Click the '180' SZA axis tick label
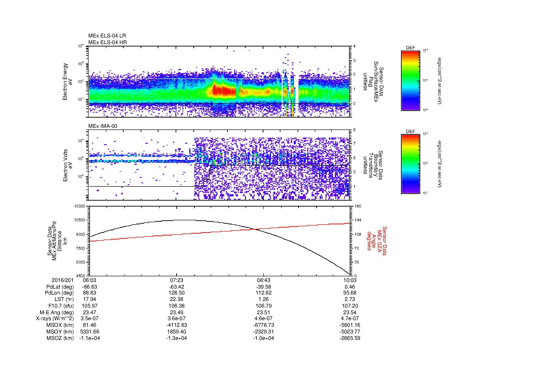This screenshot has width=555, height=392. point(358,206)
